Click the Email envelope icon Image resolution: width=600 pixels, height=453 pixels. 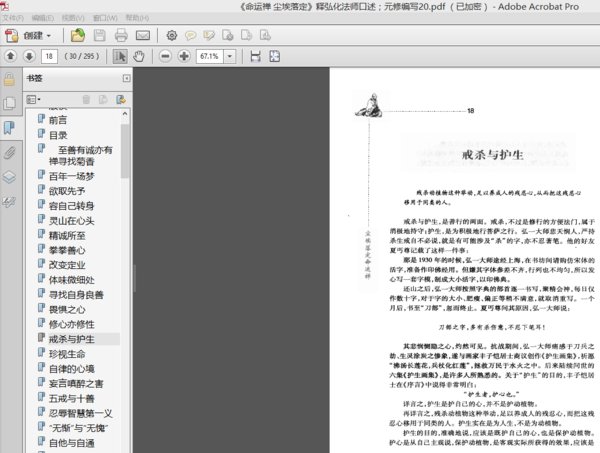pos(143,36)
